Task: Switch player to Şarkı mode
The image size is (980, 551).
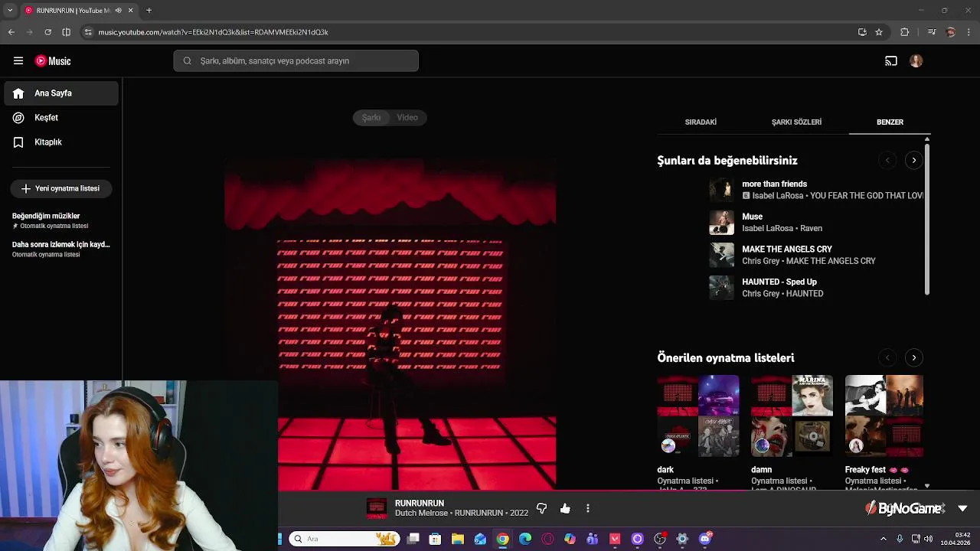Action: (371, 117)
